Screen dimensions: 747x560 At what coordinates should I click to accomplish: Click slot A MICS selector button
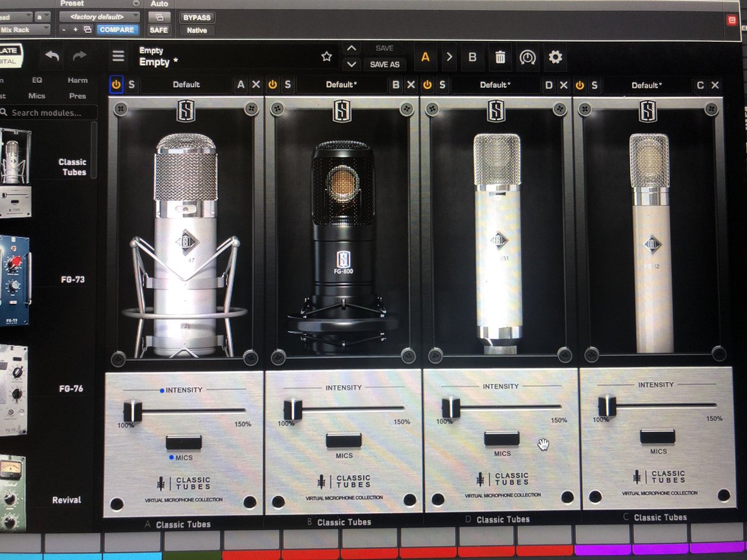pyautogui.click(x=184, y=442)
